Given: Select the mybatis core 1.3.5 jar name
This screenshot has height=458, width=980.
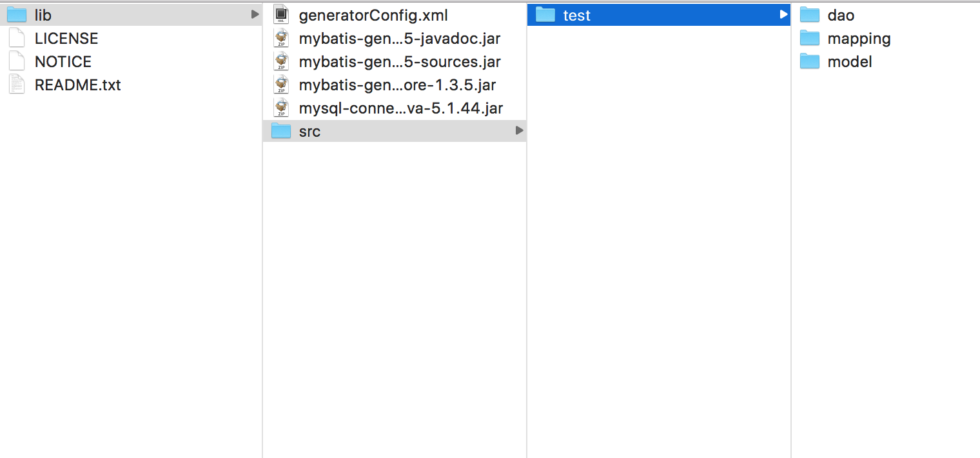Looking at the screenshot, I should 397,85.
